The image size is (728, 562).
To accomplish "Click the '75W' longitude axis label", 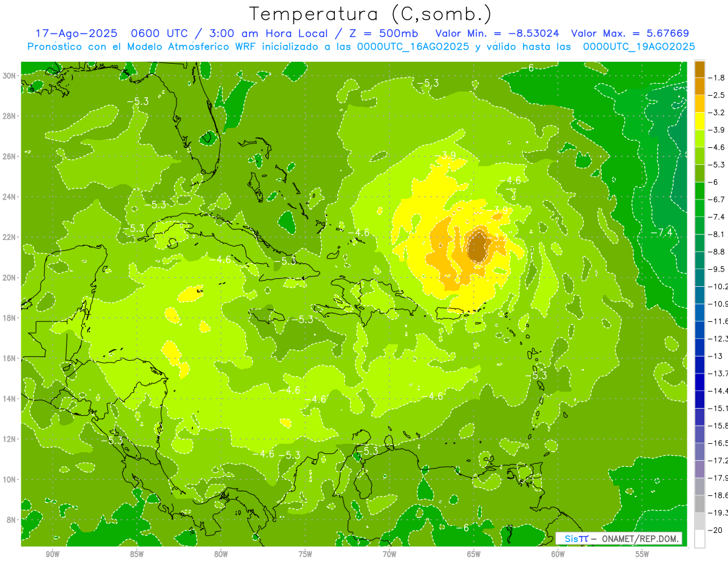I will coord(305,554).
